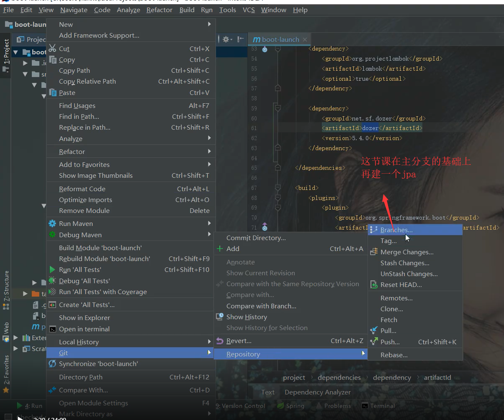
Task: Expand the New submenu arrow
Action: tap(209, 24)
